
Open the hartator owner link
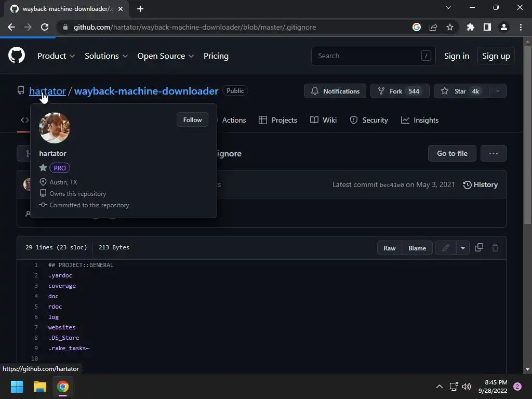[47, 91]
